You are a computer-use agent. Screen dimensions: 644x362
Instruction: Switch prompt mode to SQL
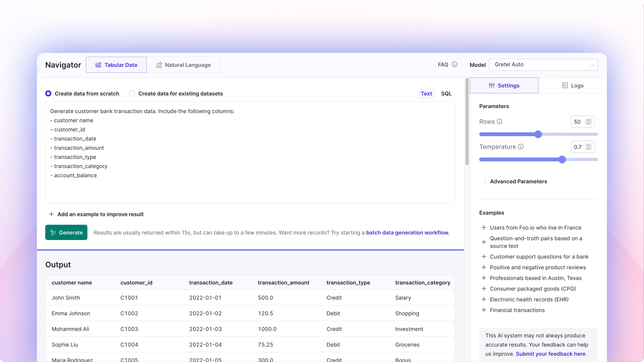tap(446, 93)
